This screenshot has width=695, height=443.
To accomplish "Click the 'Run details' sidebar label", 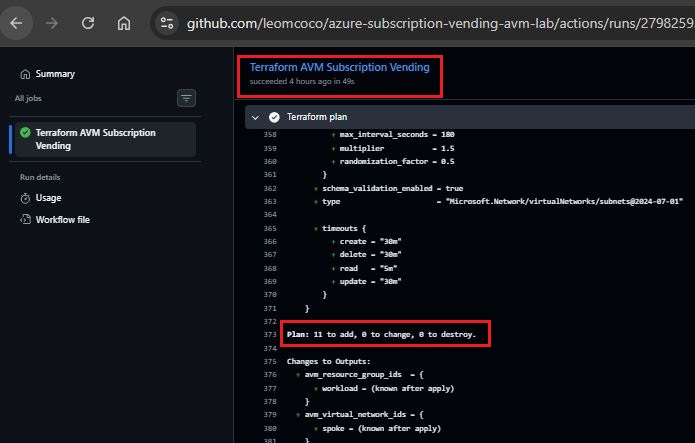I will 40,177.
